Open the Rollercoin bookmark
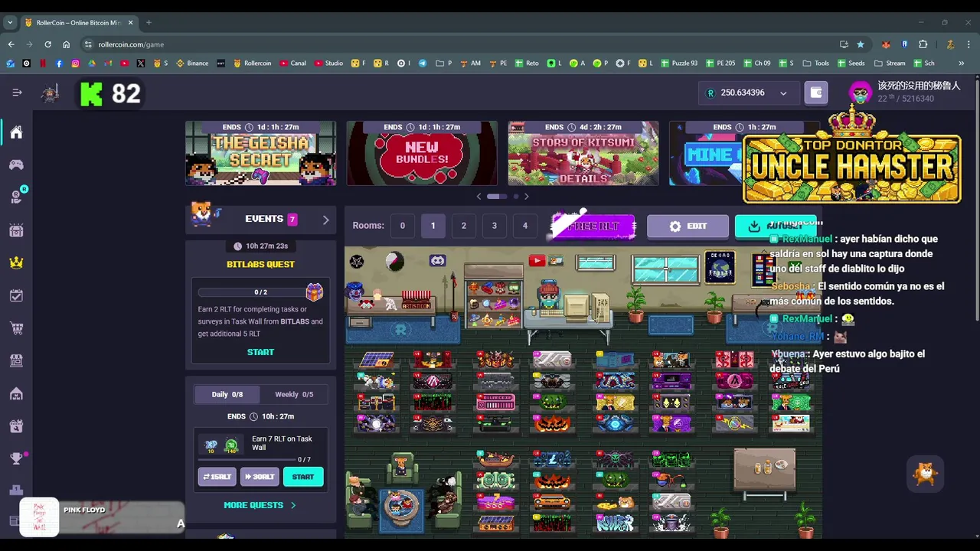 click(x=252, y=64)
